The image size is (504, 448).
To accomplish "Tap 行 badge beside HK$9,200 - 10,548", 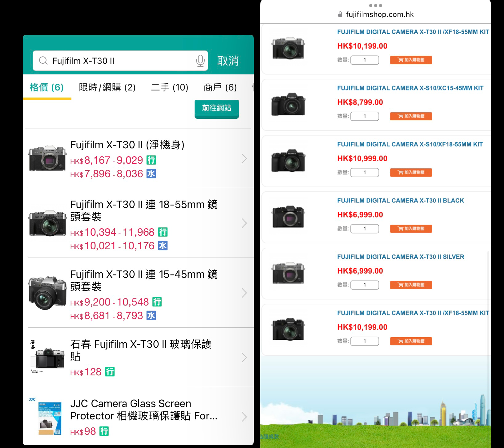I will click(157, 302).
